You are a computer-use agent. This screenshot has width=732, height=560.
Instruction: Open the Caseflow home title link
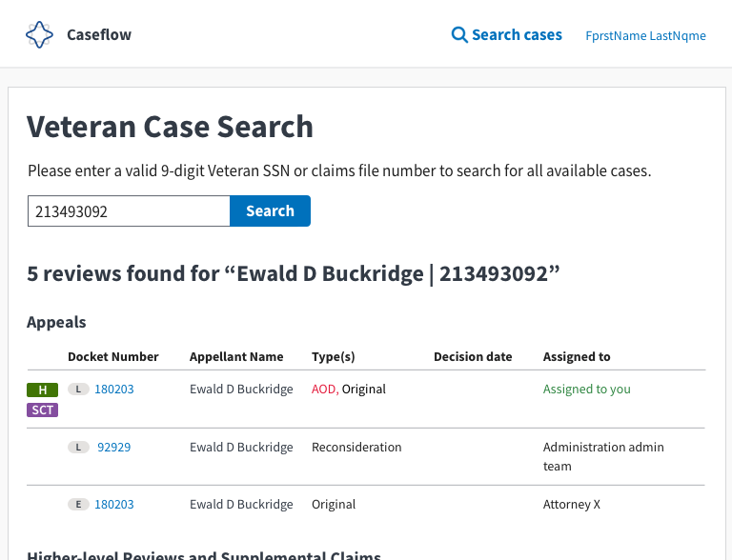pyautogui.click(x=99, y=34)
